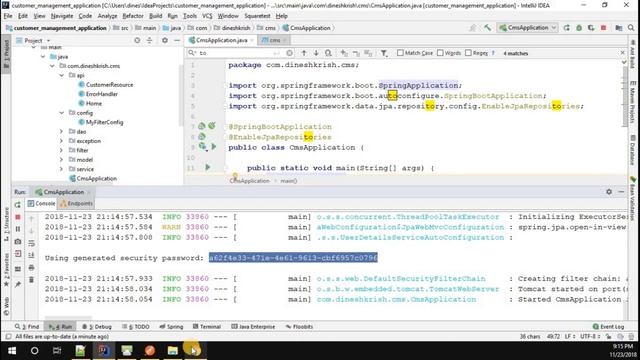Run with coverage from the top toolbar
The height and width of the screenshot is (360, 640).
click(591, 28)
